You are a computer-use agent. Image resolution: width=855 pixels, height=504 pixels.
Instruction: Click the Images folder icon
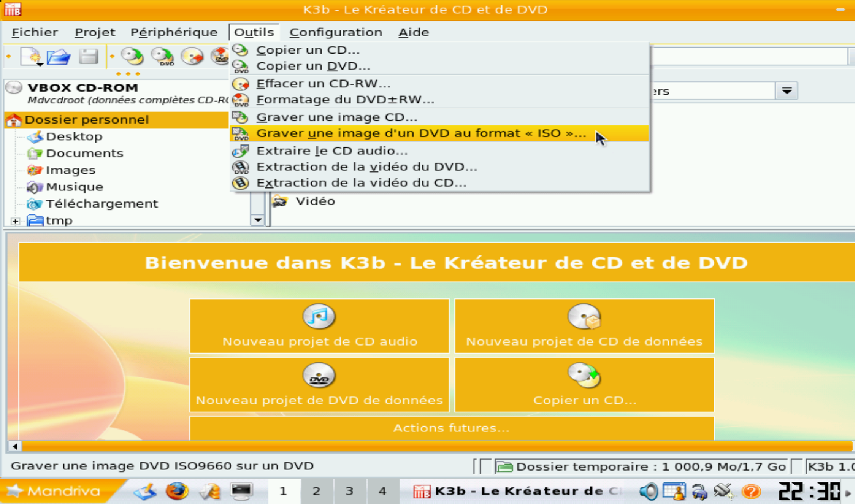coord(35,170)
